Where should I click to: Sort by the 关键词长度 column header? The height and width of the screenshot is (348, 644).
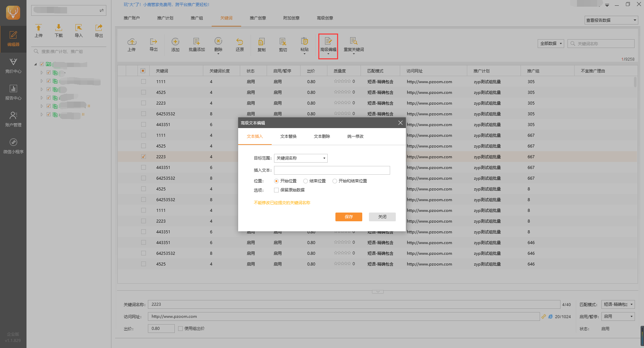221,71
